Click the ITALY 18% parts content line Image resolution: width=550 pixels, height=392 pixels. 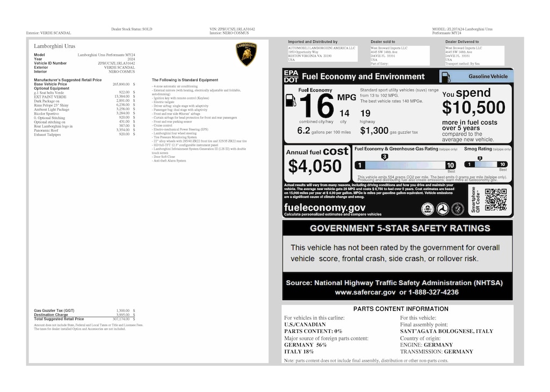tap(299, 352)
